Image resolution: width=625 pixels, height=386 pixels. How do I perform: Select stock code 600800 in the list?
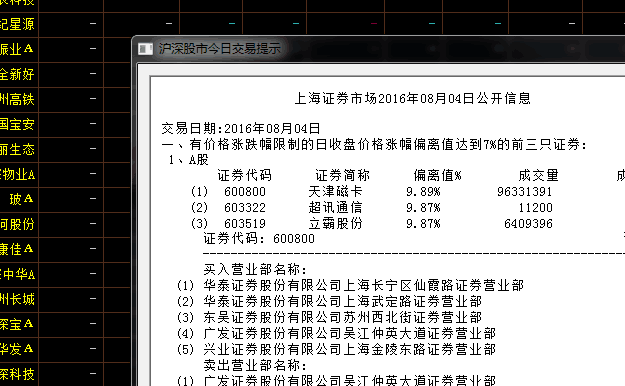point(245,192)
